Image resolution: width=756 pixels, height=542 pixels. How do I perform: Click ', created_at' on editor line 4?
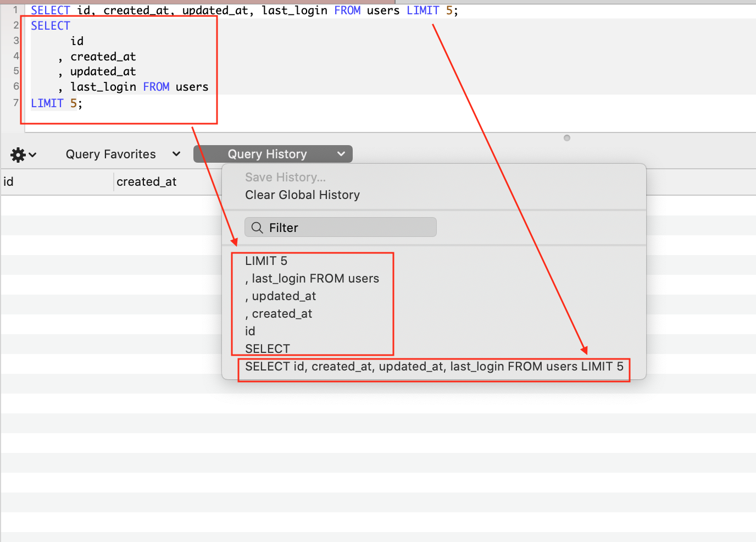tap(97, 57)
